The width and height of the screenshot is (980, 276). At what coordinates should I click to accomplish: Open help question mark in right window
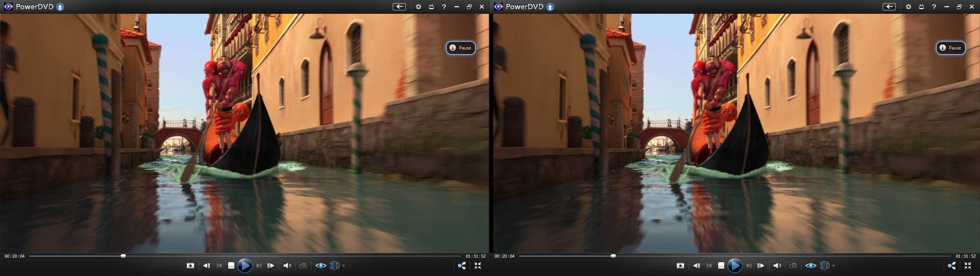(x=934, y=7)
